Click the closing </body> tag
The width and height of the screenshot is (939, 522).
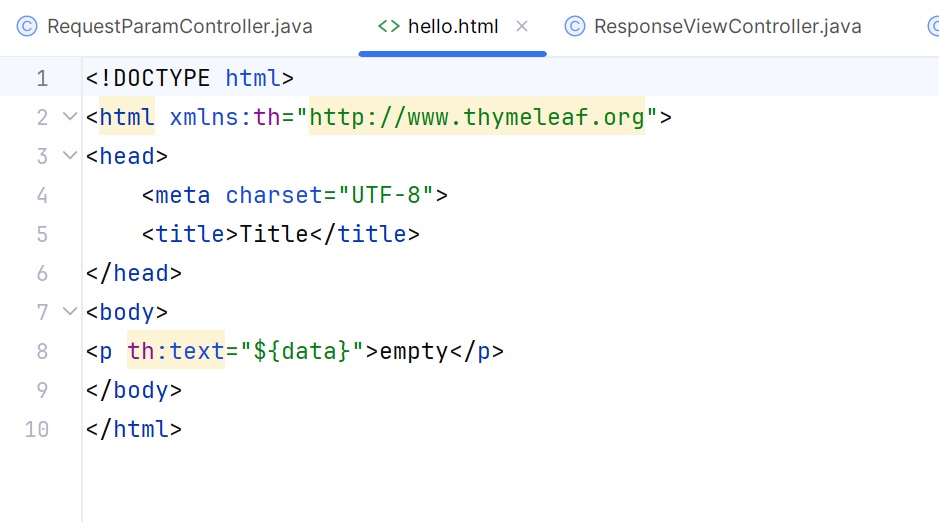pos(134,390)
